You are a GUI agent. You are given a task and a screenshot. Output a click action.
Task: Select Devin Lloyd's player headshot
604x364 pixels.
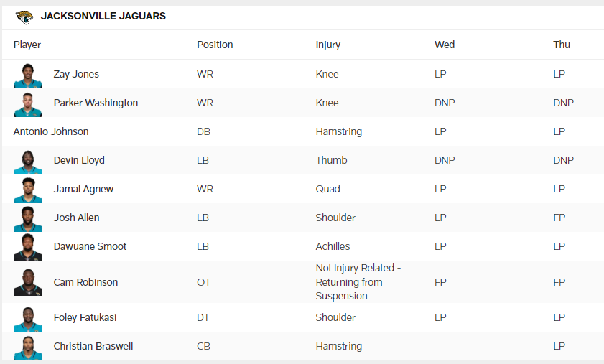point(28,162)
